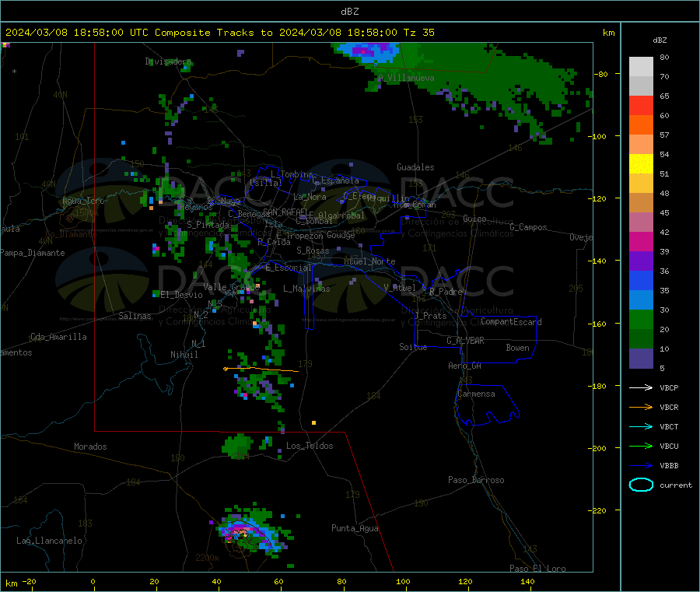Click the 'C_Campos' map label
Image resolution: width=700 pixels, height=592 pixels.
point(528,227)
